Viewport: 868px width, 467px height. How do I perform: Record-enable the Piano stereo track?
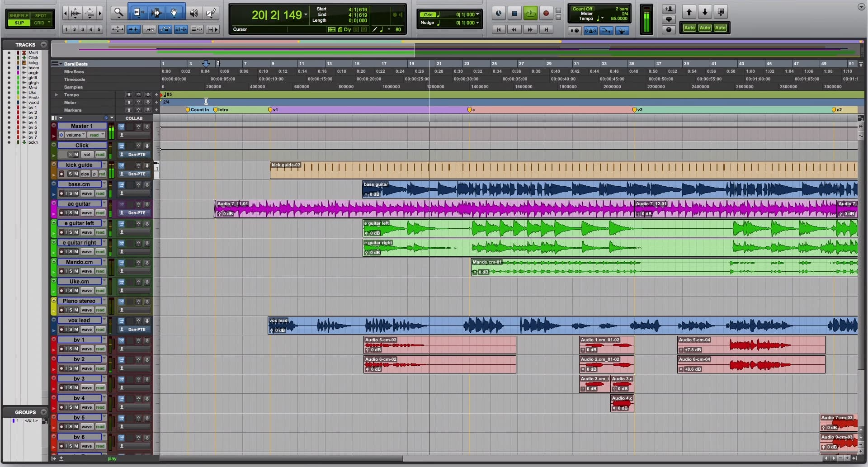(61, 310)
